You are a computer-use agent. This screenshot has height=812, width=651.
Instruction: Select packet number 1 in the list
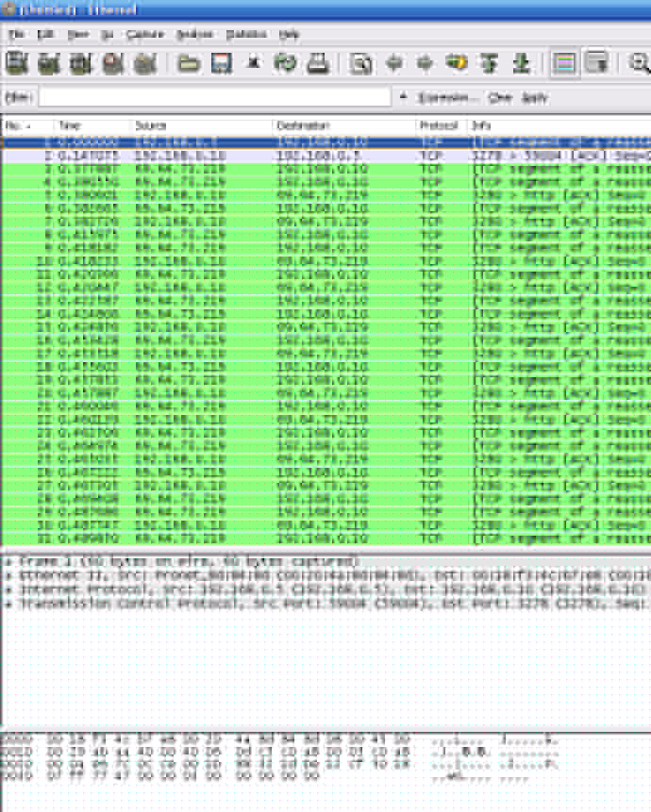pyautogui.click(x=326, y=141)
